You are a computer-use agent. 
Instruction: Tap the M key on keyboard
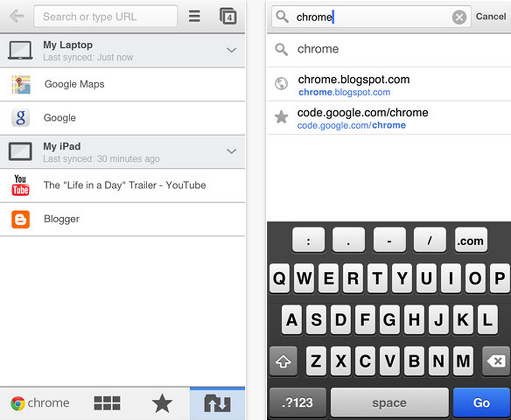(x=463, y=361)
